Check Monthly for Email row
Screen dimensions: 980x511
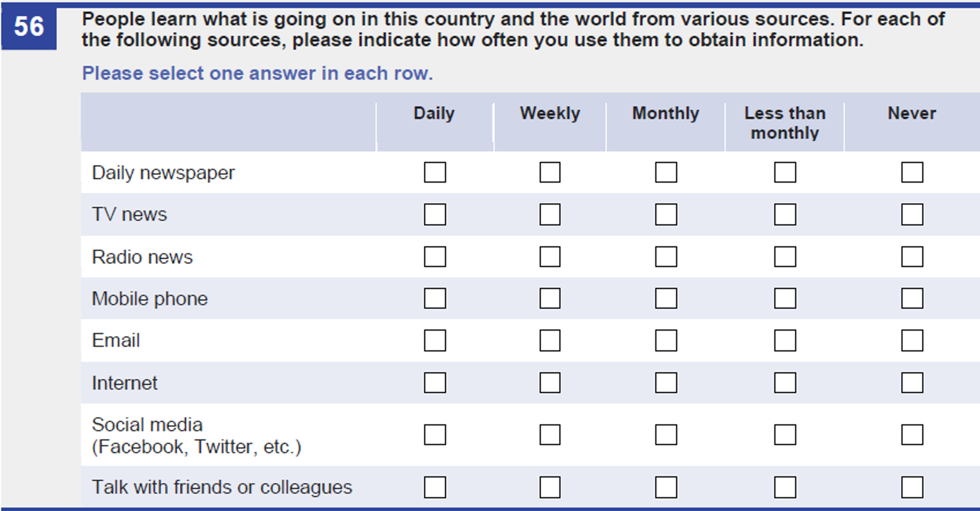pyautogui.click(x=666, y=340)
